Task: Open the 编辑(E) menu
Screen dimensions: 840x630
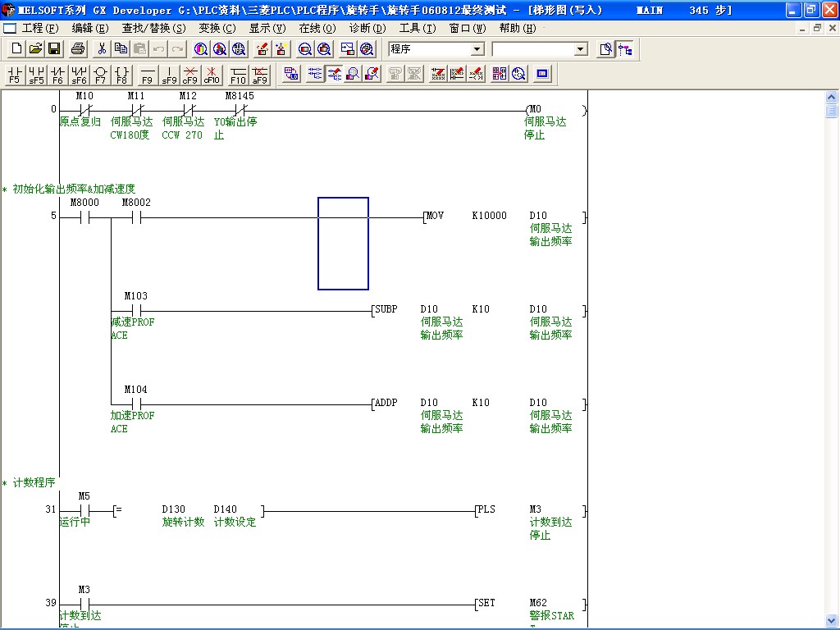Action: [90, 29]
